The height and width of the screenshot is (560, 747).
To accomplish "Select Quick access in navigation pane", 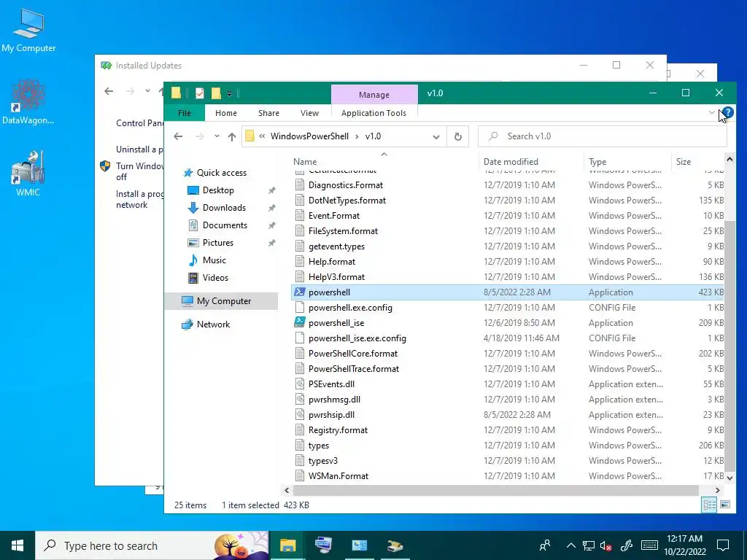I will tap(222, 173).
